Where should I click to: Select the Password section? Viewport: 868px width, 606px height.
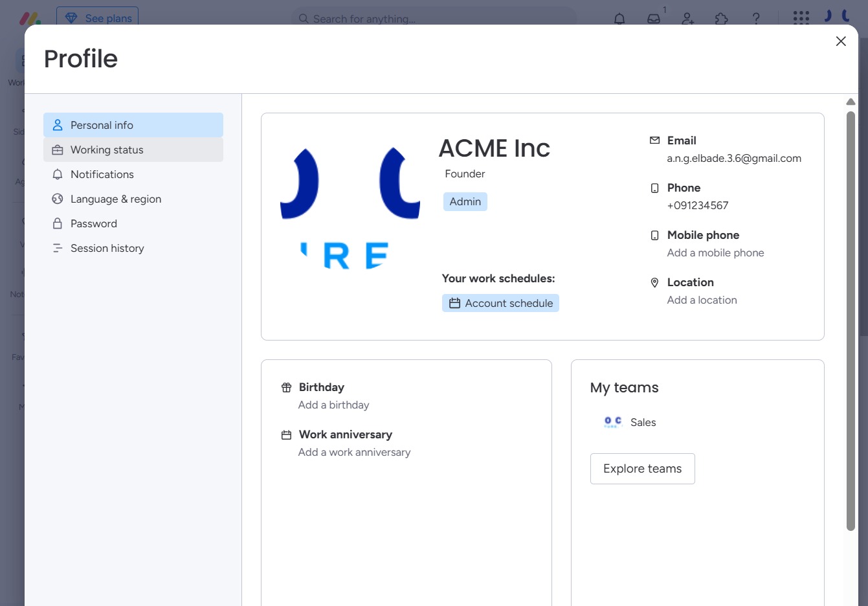pyautogui.click(x=133, y=223)
